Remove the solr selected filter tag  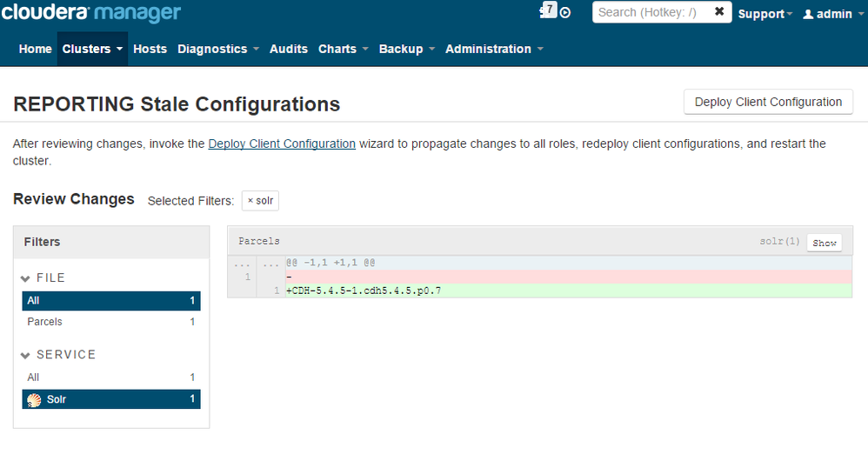click(250, 201)
